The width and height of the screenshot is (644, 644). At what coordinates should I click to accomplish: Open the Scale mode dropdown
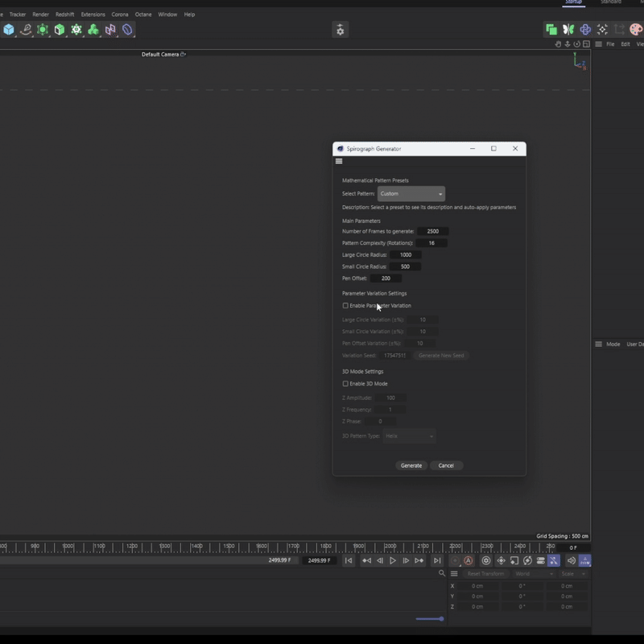(x=573, y=574)
